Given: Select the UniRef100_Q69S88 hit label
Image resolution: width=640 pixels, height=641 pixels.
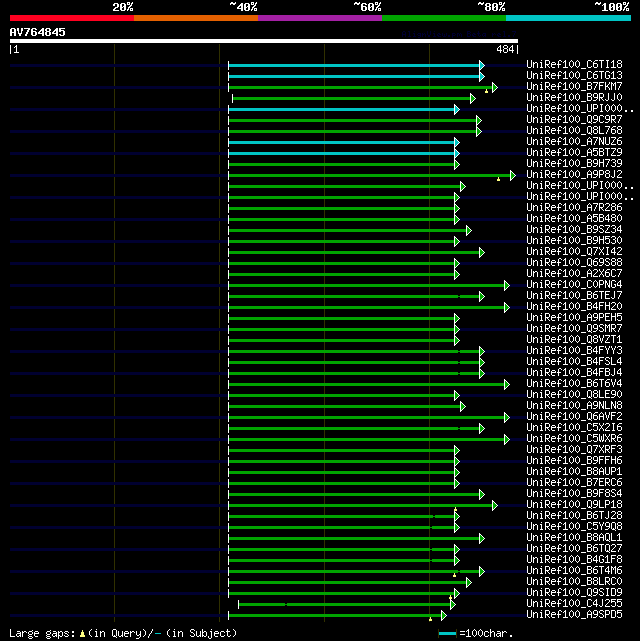Looking at the screenshot, I should (574, 262).
